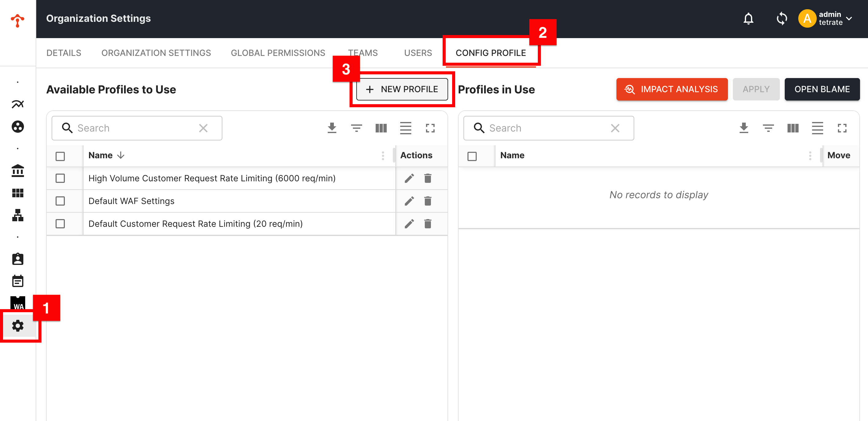Sort Available Profiles by Name arrow
Image resolution: width=868 pixels, height=421 pixels.
(121, 155)
